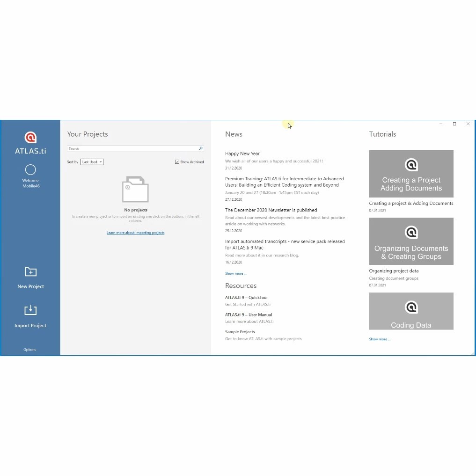Expand the Sort by Last Used dropdown
476x476 pixels.
point(92,162)
